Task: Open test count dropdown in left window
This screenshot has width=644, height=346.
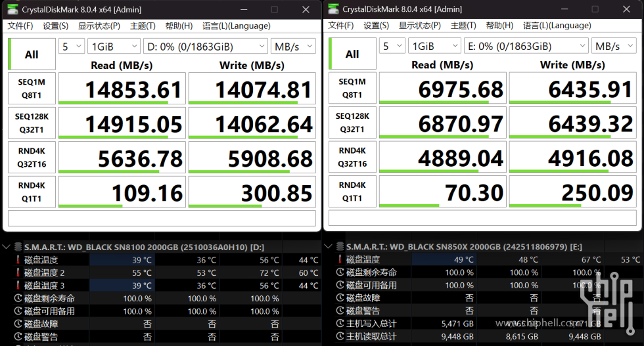Action: click(x=72, y=47)
